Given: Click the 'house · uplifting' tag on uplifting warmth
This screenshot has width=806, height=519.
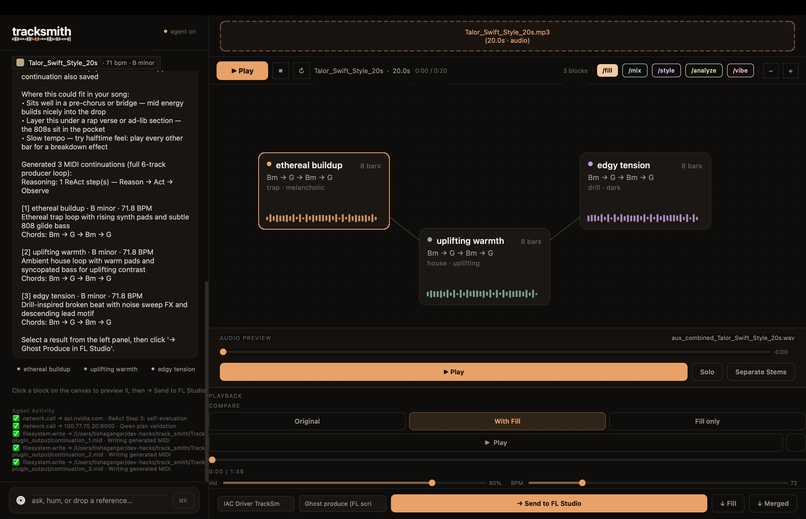Looking at the screenshot, I should [453, 263].
